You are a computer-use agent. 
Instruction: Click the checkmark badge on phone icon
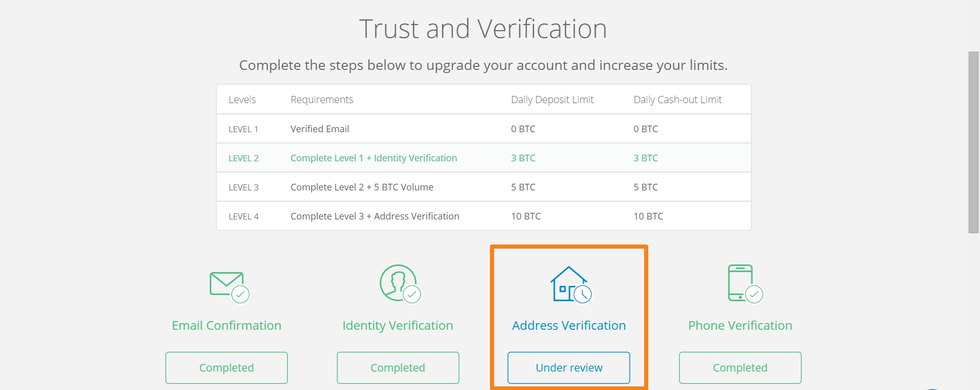[x=754, y=294]
